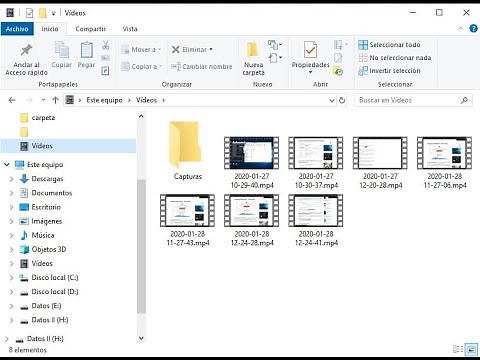Create a folder with Nueva carpeta
The width and height of the screenshot is (480, 360).
253,59
